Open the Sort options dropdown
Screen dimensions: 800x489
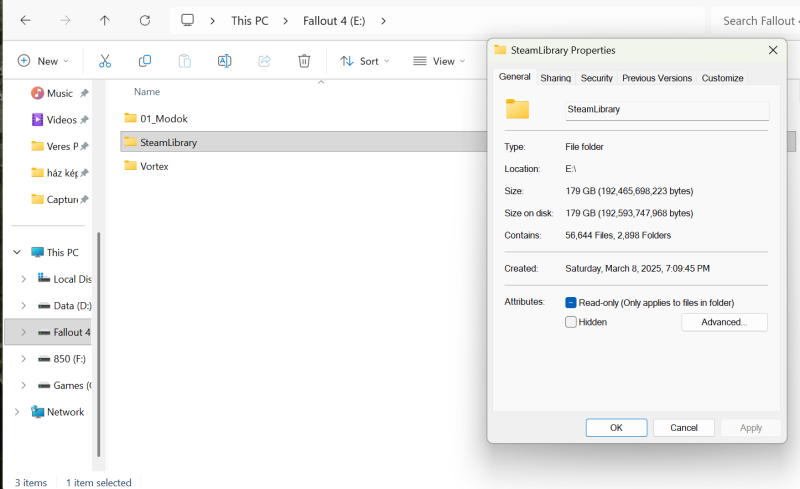[x=365, y=61]
